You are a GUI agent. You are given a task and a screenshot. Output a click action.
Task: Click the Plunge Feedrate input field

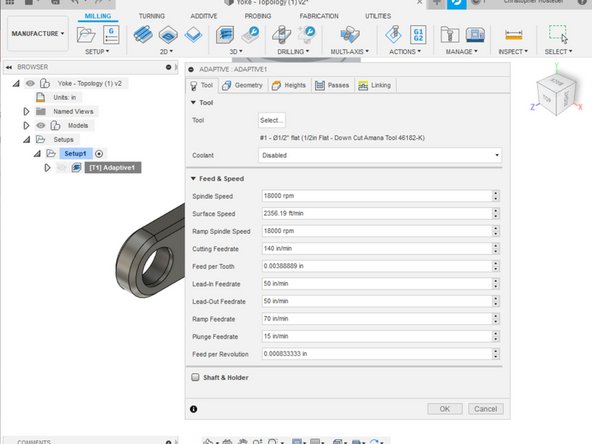coord(377,336)
